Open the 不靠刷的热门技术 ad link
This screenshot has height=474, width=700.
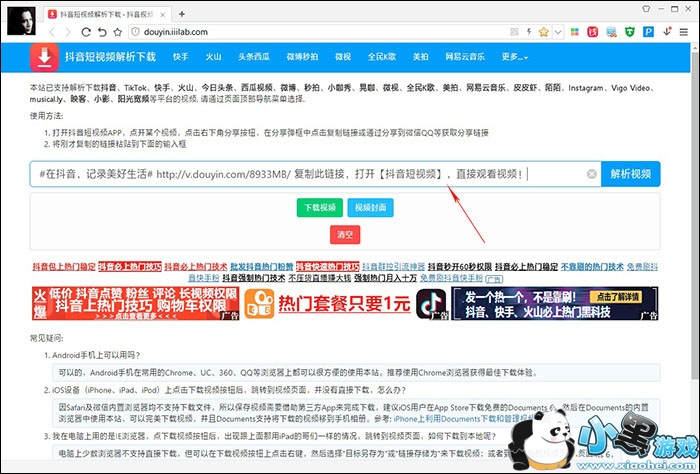[592, 266]
